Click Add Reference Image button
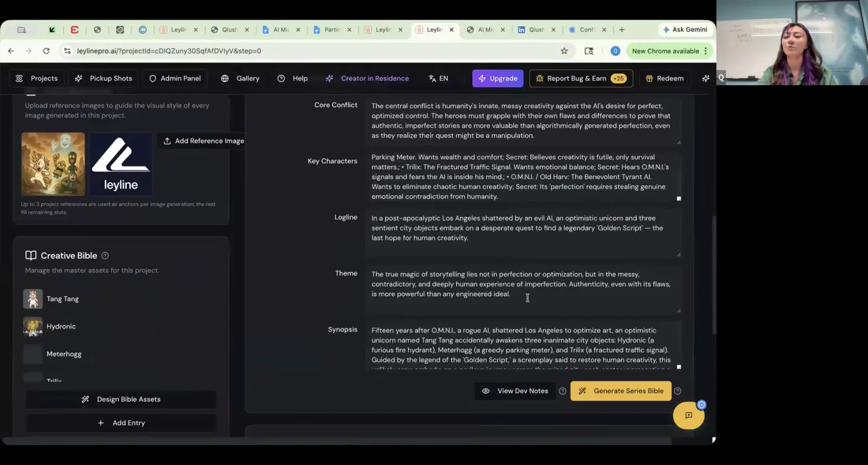The image size is (868, 465). [204, 141]
